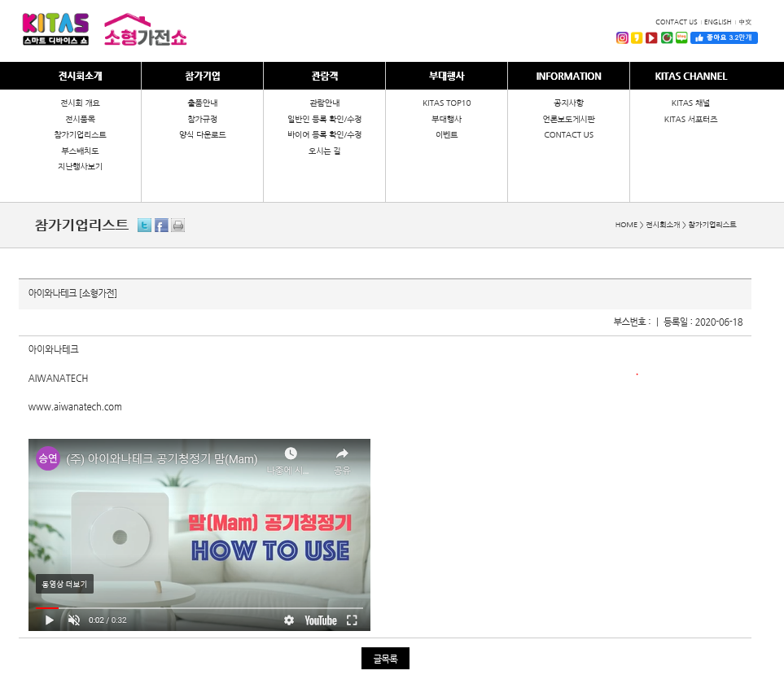Click 동영상 더보기 in the video

[64, 584]
